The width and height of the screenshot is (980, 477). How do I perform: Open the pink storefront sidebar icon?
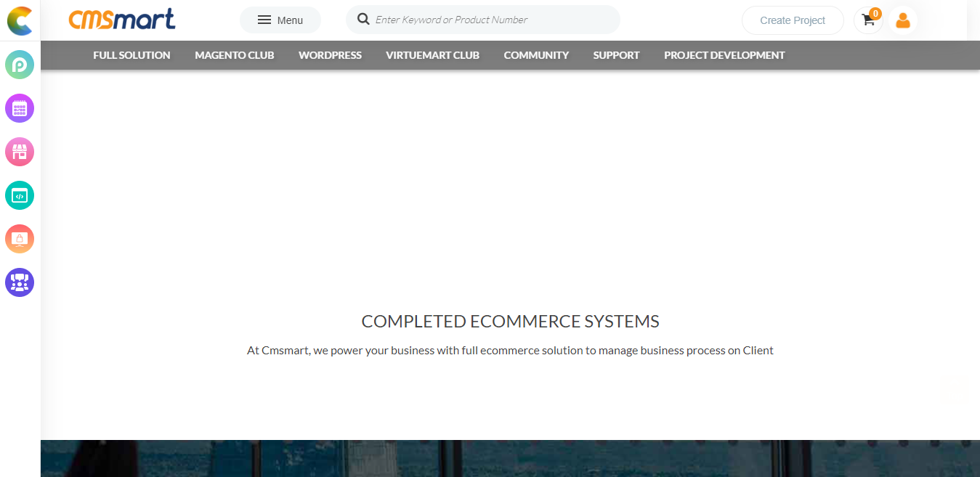(20, 152)
